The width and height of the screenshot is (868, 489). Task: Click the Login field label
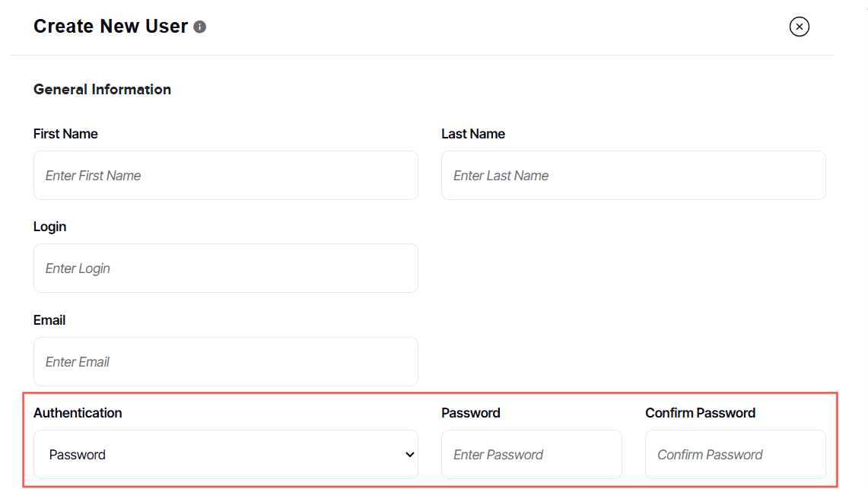[x=50, y=227]
